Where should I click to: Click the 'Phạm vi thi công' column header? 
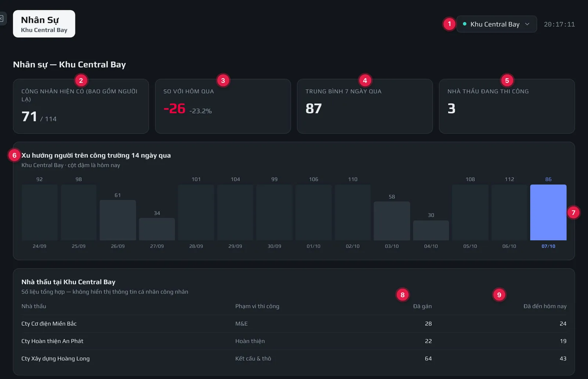point(257,306)
